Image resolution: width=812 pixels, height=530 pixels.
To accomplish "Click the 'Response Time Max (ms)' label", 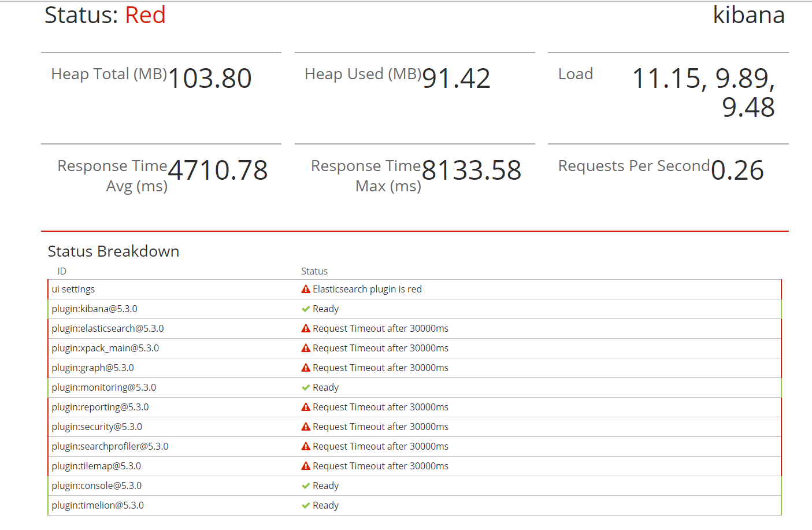I will 366,176.
